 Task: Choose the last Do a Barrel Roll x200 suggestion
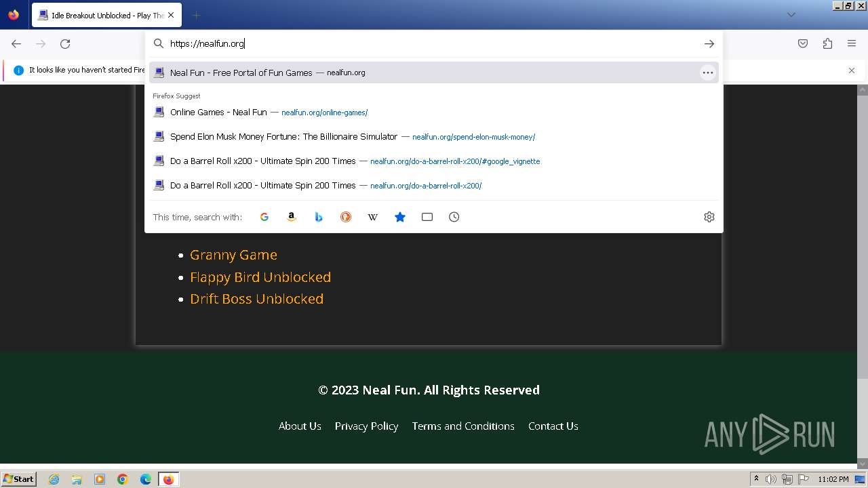pos(434,186)
